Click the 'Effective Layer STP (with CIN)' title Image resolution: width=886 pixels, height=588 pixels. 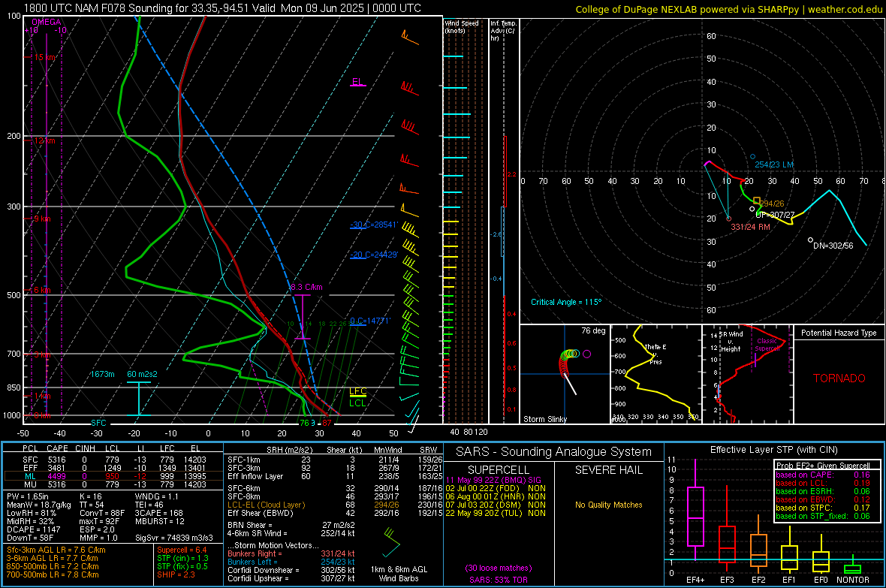[x=773, y=450]
